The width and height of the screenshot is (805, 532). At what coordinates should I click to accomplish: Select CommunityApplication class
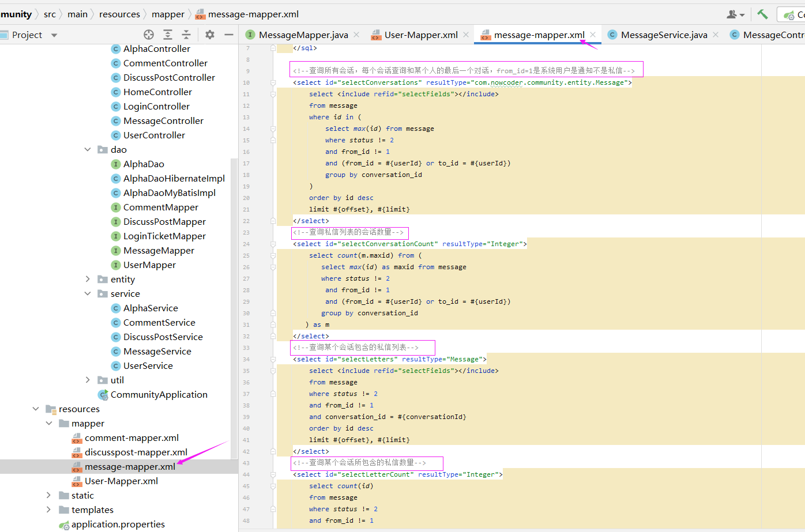click(159, 394)
